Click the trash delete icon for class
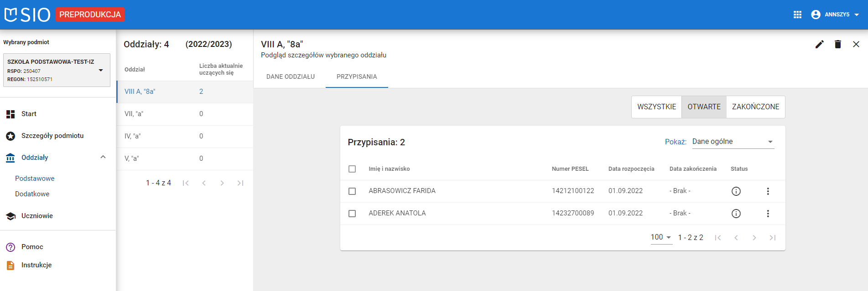The image size is (868, 291). click(837, 44)
